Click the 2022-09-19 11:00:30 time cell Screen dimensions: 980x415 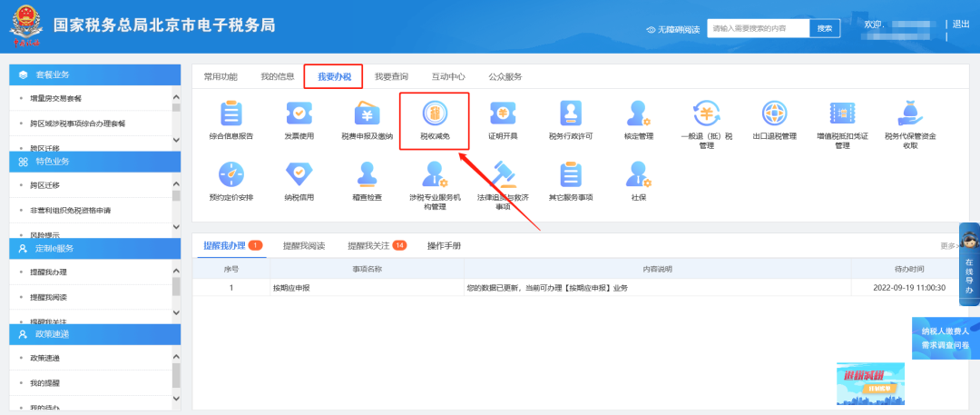pos(909,288)
